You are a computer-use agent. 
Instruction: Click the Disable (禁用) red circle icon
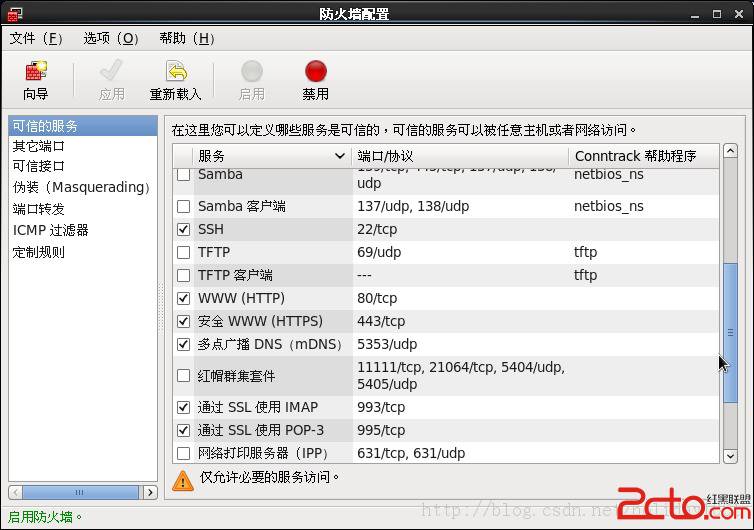[x=315, y=72]
